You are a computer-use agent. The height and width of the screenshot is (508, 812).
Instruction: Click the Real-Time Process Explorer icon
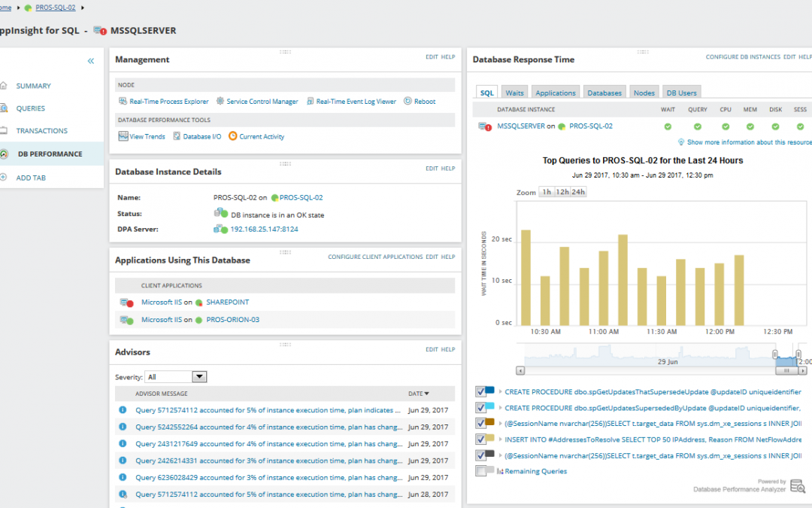point(123,101)
